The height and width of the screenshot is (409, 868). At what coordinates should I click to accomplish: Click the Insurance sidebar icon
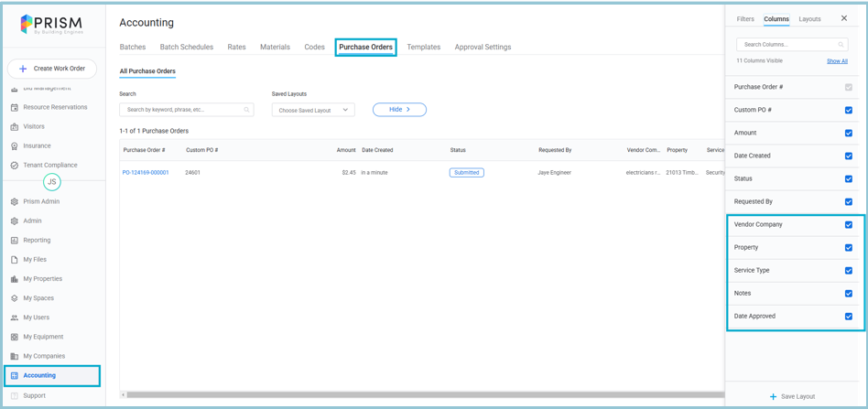coord(15,146)
